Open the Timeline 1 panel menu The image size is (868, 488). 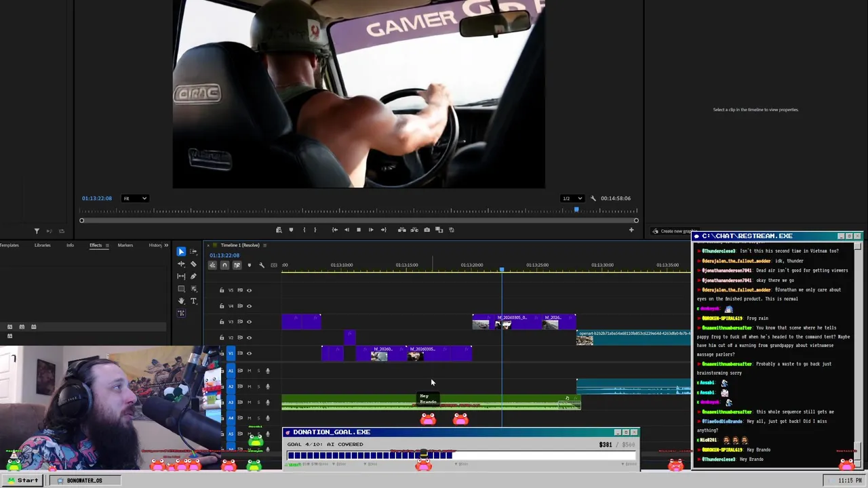tap(264, 245)
